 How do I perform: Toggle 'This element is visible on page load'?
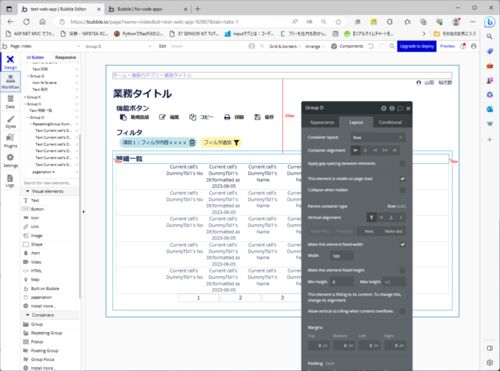[403, 179]
